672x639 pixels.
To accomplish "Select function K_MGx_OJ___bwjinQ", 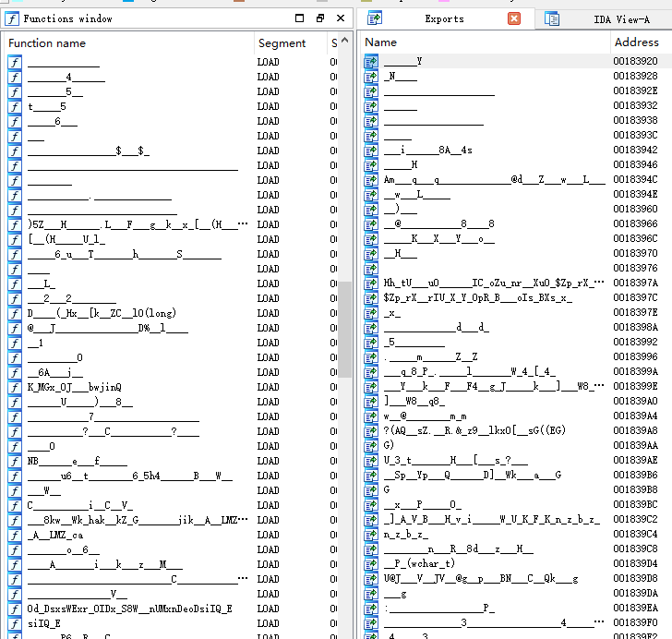I will point(75,387).
